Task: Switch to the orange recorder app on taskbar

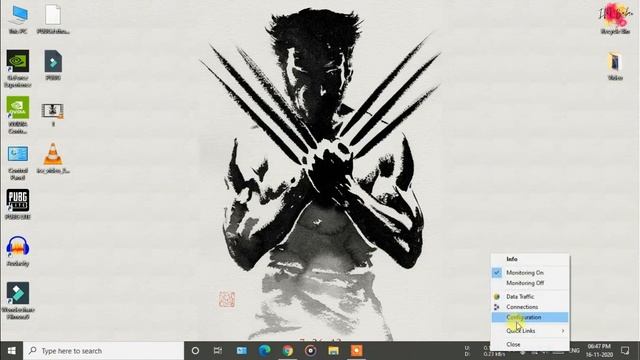Action: point(356,351)
